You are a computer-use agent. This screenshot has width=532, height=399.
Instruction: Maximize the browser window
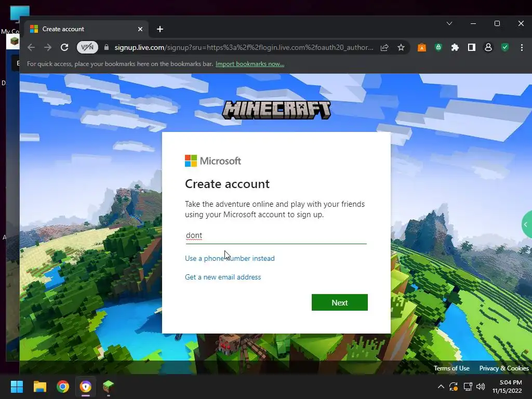pyautogui.click(x=497, y=23)
